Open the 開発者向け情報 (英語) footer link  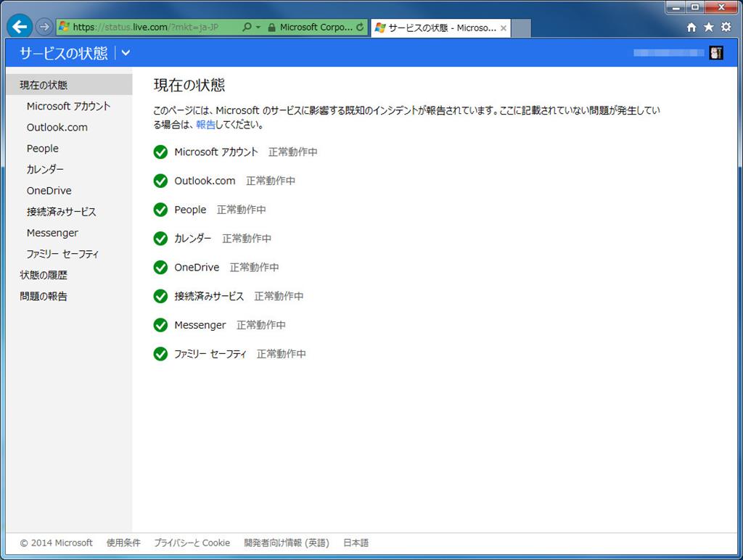pyautogui.click(x=287, y=543)
